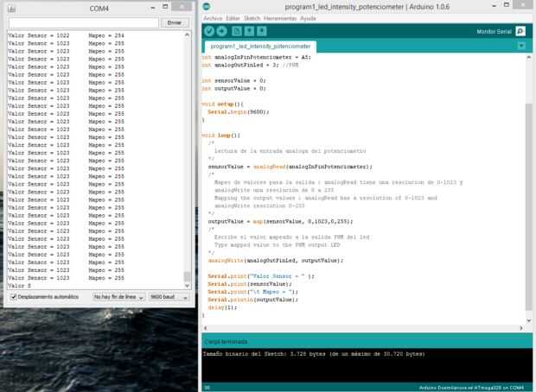Click the code editor vertical scrollbar thumb
Image resolution: width=536 pixels, height=392 pixels.
[529, 206]
